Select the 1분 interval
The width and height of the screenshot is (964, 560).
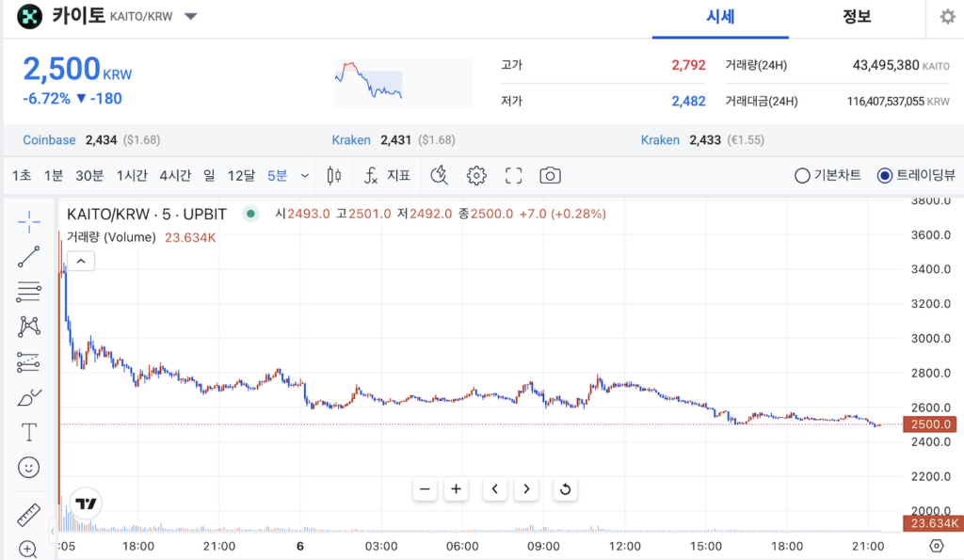pos(54,176)
